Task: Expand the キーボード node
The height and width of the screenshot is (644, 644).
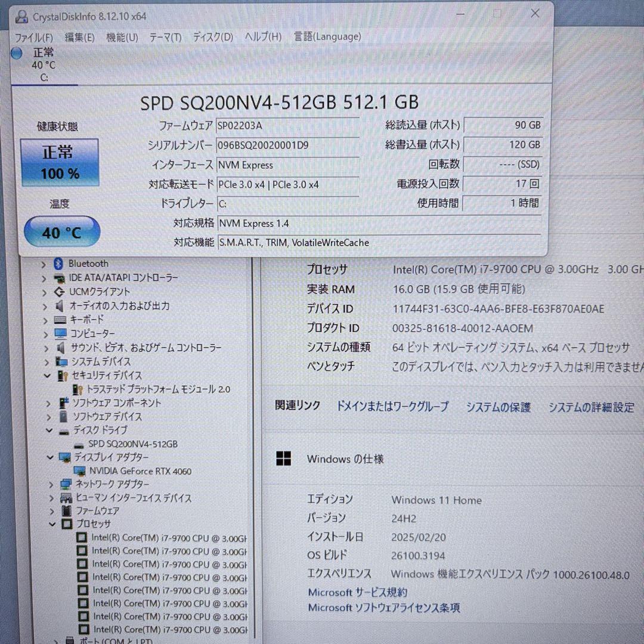Action: [45, 320]
